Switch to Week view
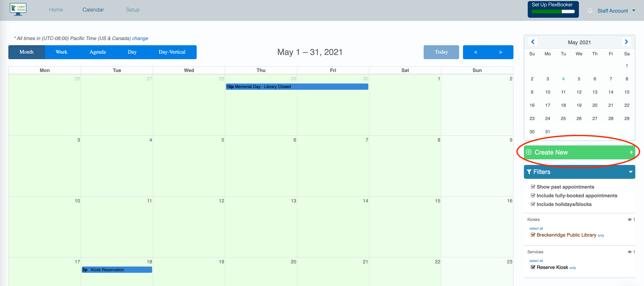Image resolution: width=644 pixels, height=286 pixels. coord(61,52)
